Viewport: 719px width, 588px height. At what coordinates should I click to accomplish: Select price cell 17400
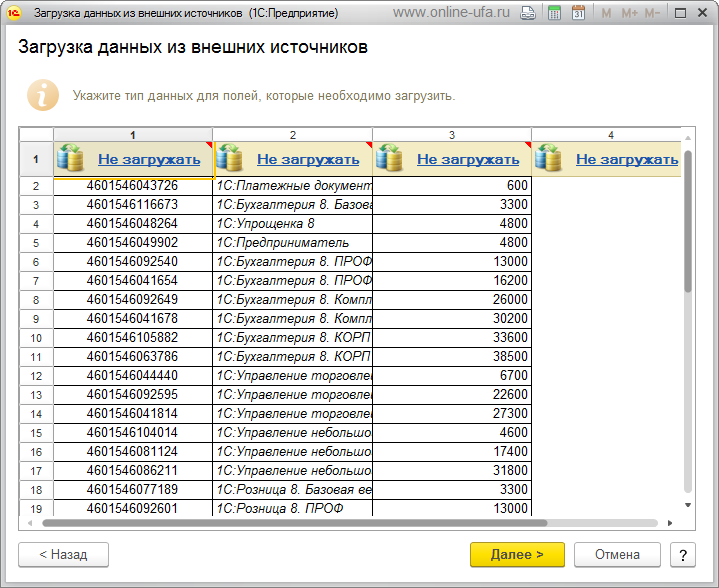point(452,452)
